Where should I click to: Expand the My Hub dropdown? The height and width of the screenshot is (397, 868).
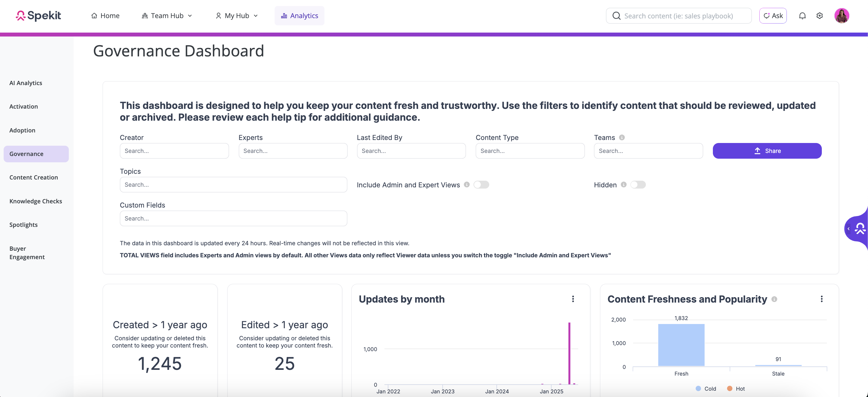click(x=237, y=16)
